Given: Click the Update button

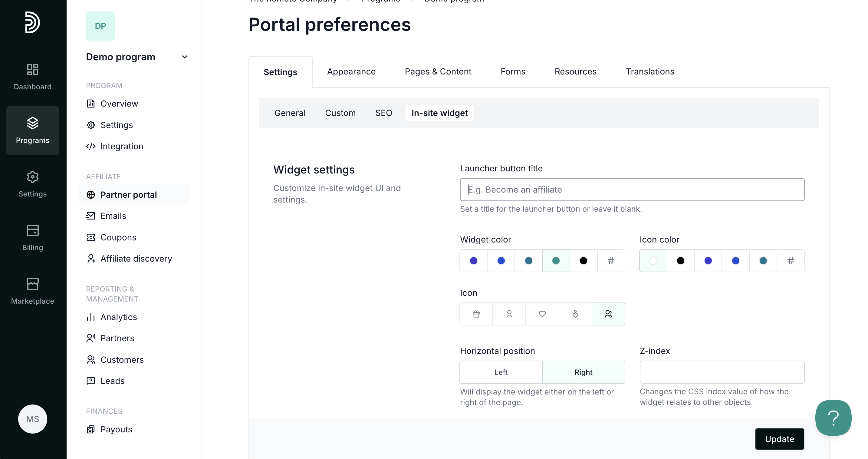Looking at the screenshot, I should click(779, 438).
